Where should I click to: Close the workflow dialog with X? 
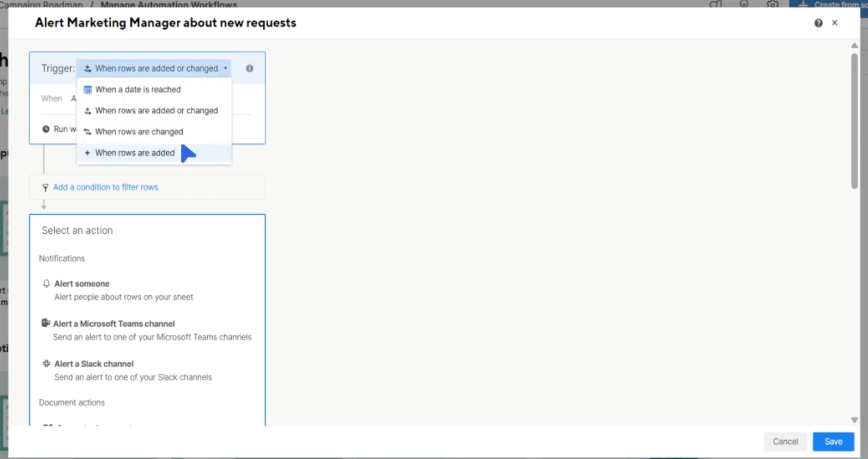(835, 23)
